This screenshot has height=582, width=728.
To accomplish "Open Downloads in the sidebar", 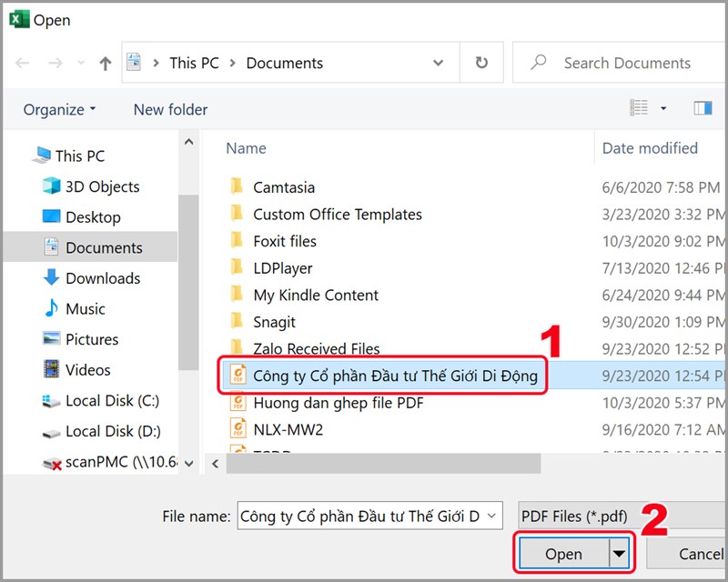I will point(103,278).
